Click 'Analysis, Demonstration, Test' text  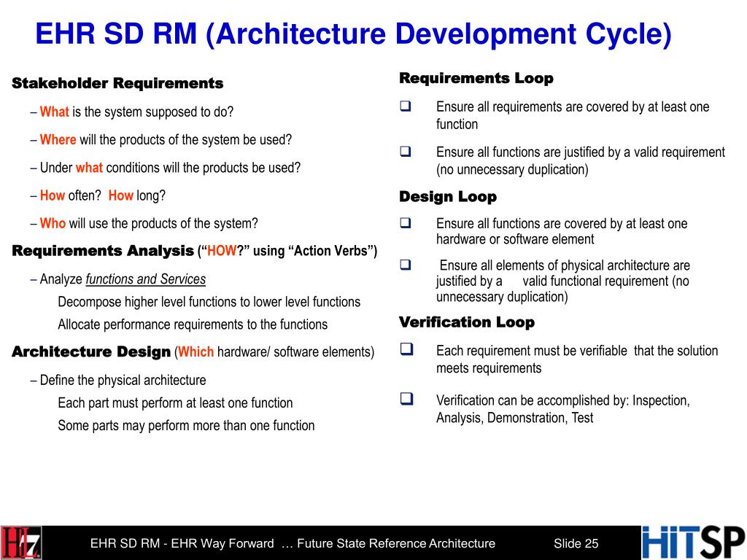coord(514,418)
